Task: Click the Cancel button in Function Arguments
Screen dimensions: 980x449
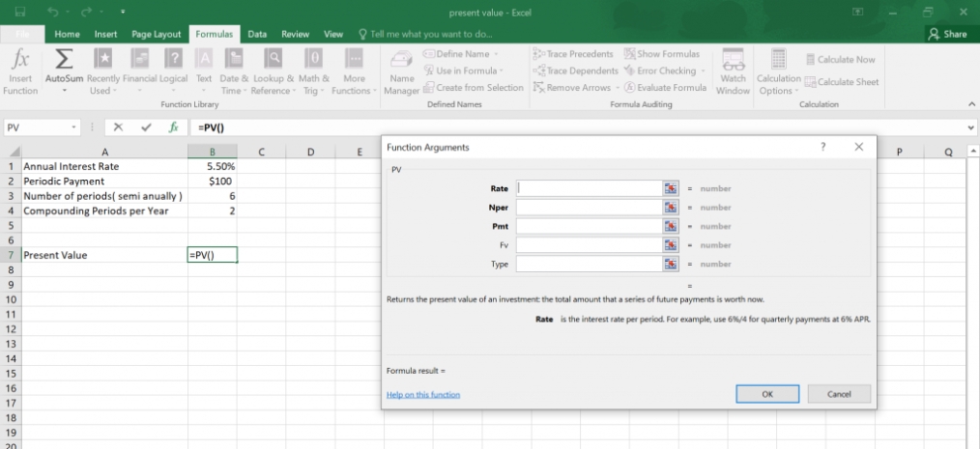Action: pos(839,394)
